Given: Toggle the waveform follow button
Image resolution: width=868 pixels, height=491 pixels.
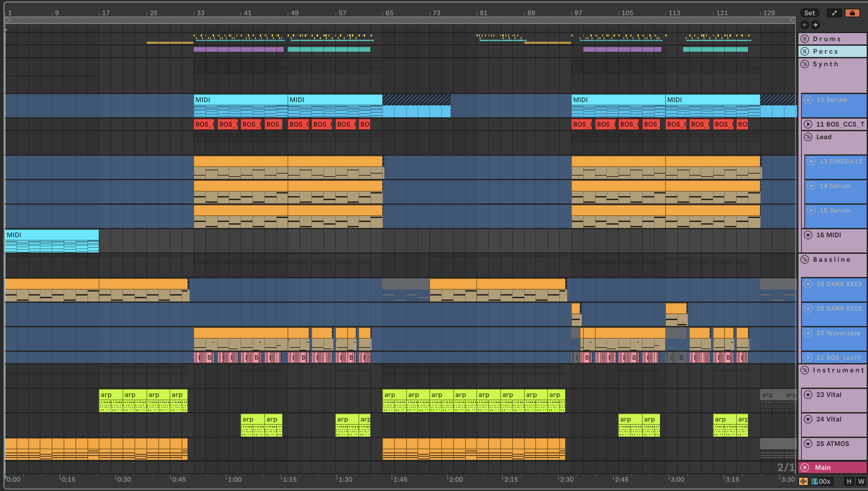Looking at the screenshot, I should (x=804, y=481).
